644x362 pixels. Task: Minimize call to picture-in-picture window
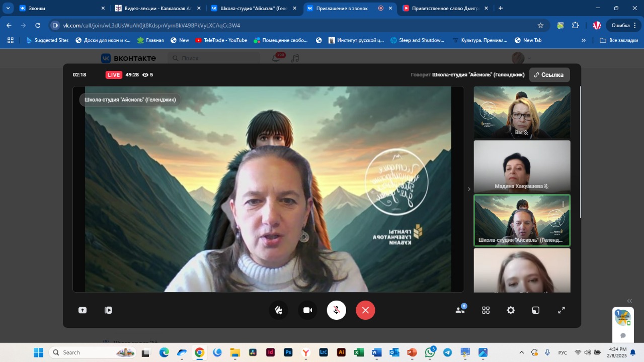click(x=536, y=310)
